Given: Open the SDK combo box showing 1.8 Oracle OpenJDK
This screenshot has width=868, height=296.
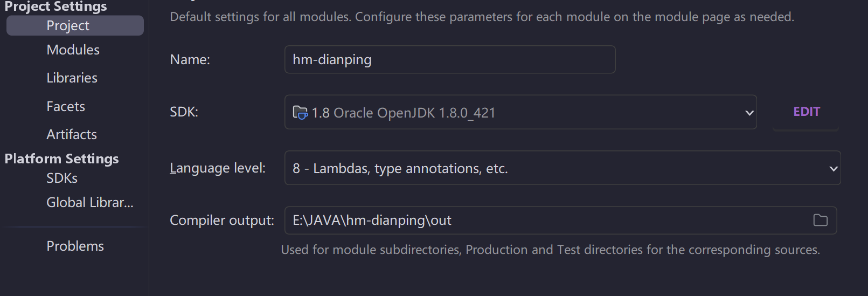Looking at the screenshot, I should pyautogui.click(x=520, y=112).
